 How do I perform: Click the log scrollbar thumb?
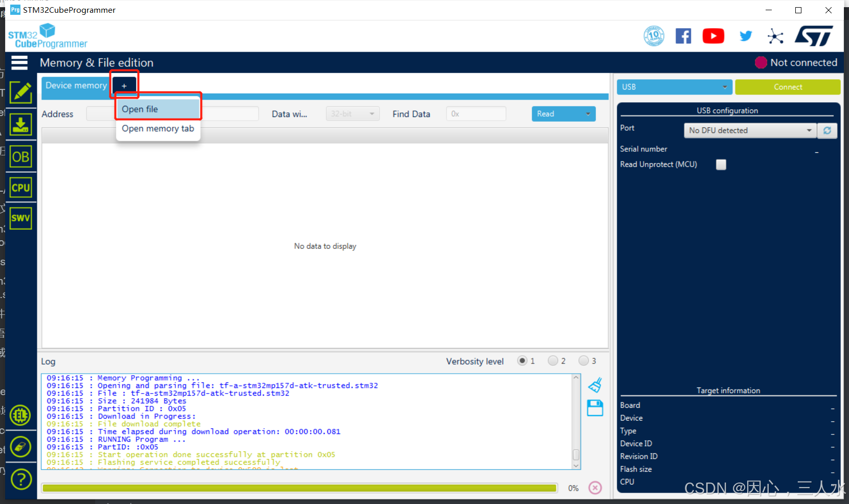point(576,454)
